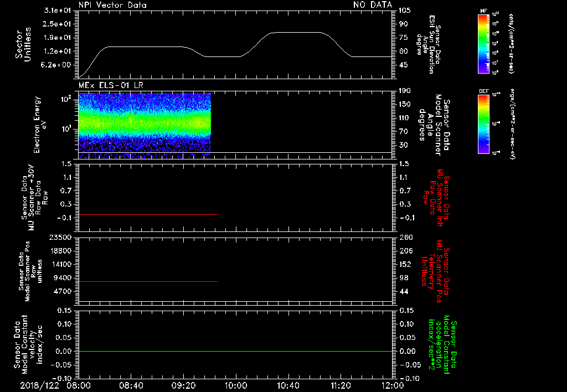Click the 'Electron Energy eV' axis label
Image resolution: width=567 pixels, height=392 pixels.
[39, 125]
